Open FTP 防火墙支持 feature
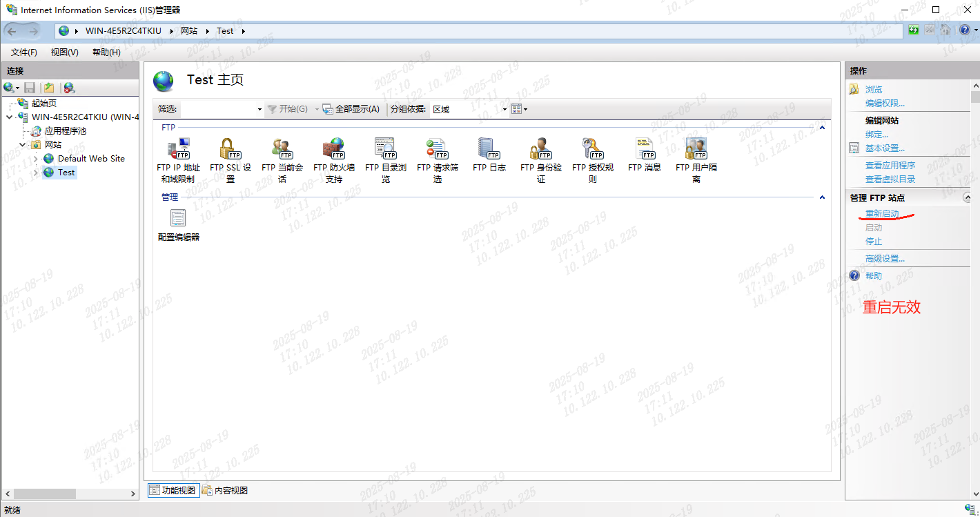This screenshot has height=517, width=980. [334, 160]
